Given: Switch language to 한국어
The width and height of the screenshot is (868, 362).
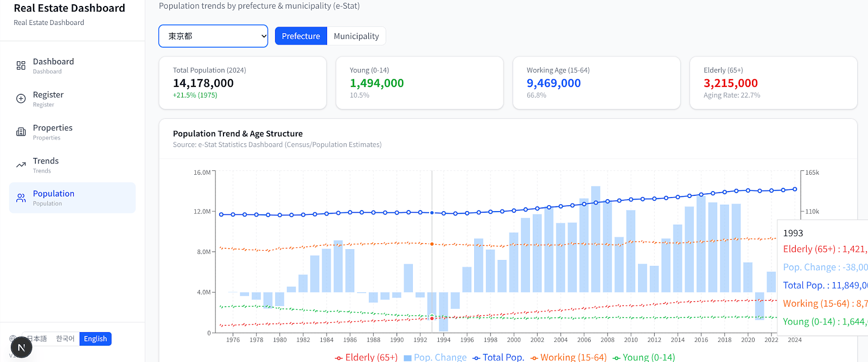Looking at the screenshot, I should coord(65,339).
